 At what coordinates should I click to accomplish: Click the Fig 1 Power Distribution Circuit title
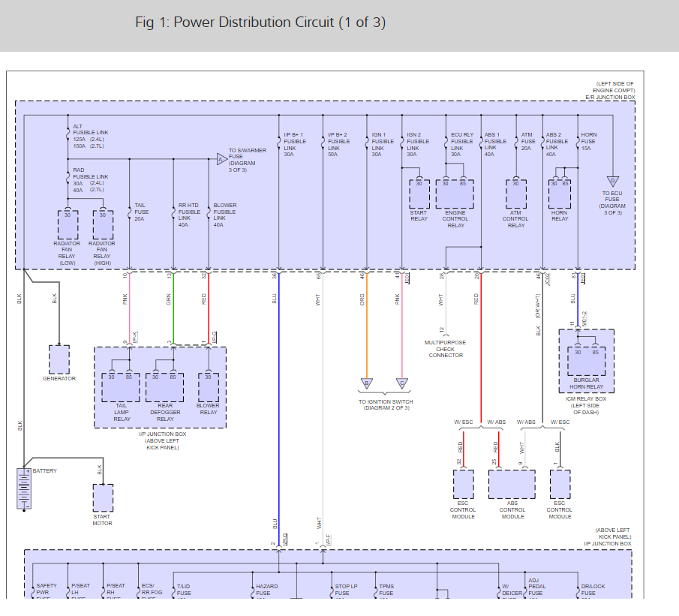click(260, 23)
